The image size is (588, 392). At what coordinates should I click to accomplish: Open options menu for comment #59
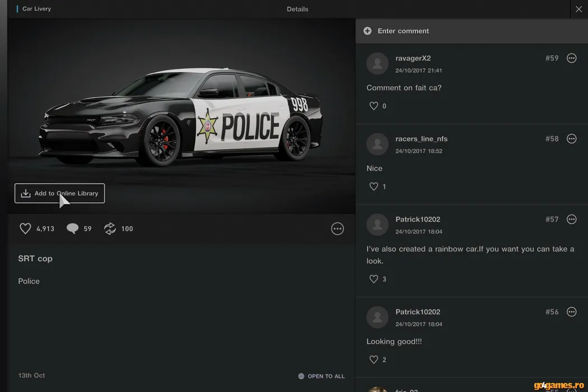point(571,58)
